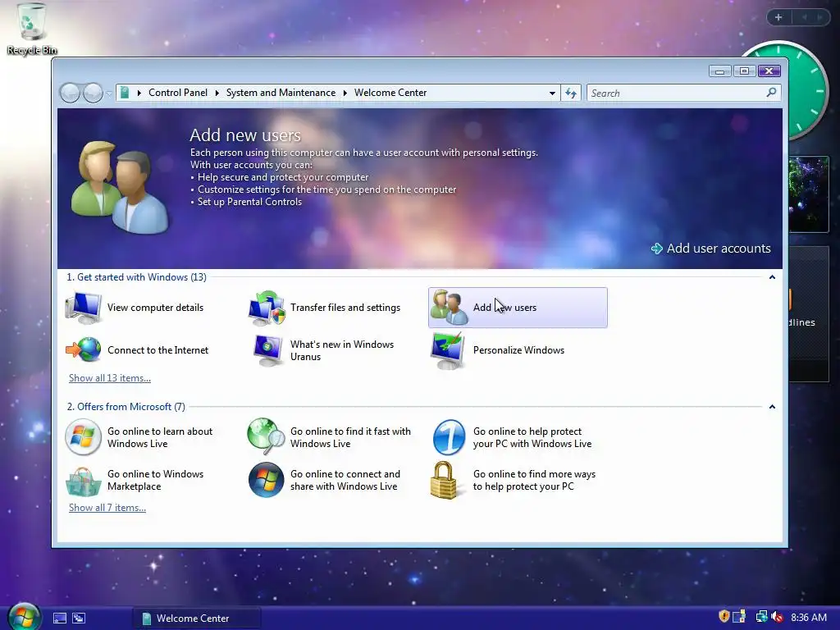
Task: Click Switch between windows quick launch icon
Action: click(x=79, y=619)
